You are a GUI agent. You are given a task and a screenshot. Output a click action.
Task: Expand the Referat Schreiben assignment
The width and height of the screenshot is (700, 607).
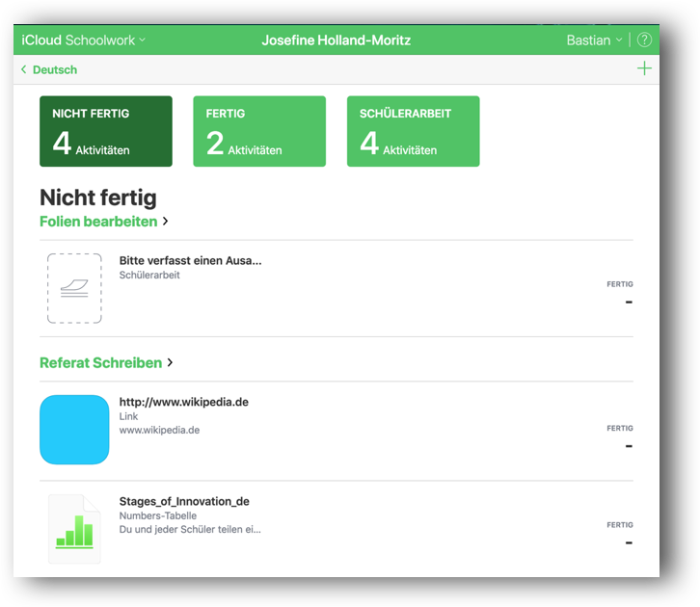click(x=106, y=363)
